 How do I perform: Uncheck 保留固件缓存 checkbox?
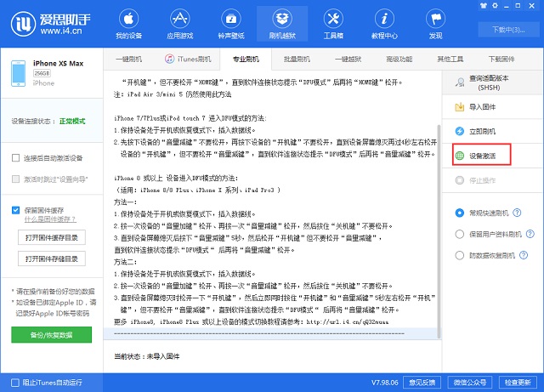[15, 210]
